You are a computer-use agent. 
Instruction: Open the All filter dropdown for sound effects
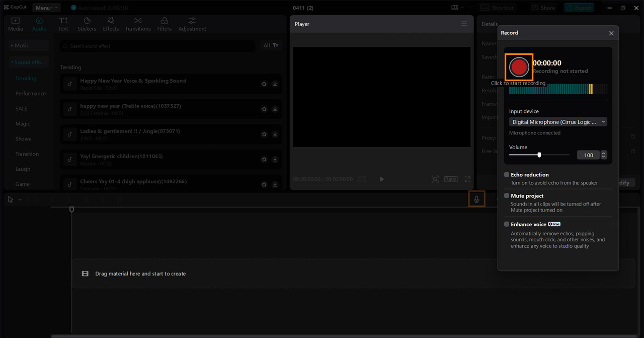[x=271, y=46]
